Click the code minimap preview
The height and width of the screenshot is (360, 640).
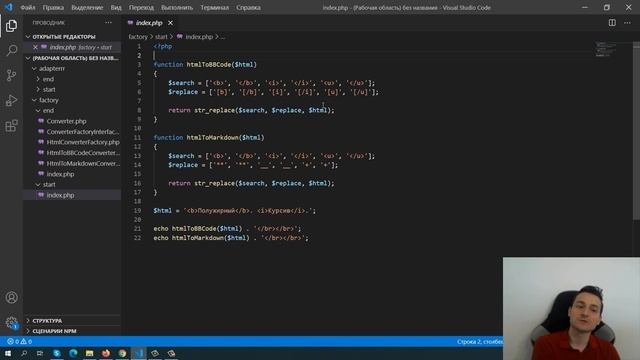coord(605,49)
